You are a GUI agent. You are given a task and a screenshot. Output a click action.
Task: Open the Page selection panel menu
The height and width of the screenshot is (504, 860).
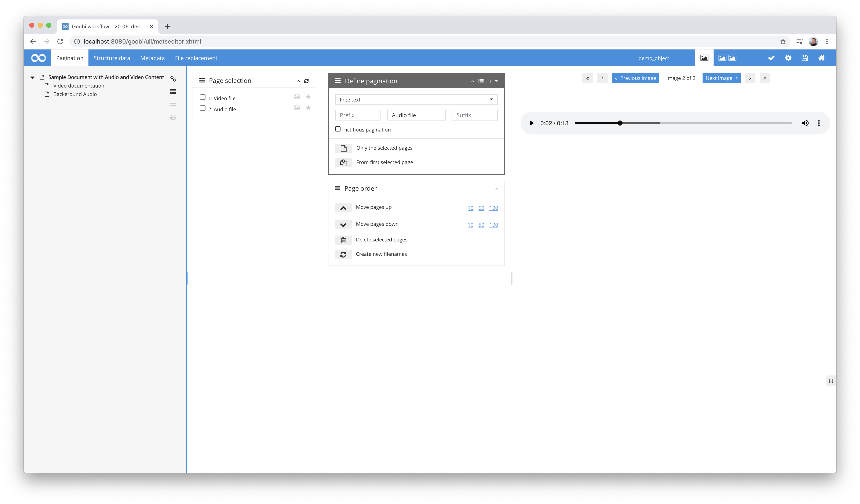(202, 81)
